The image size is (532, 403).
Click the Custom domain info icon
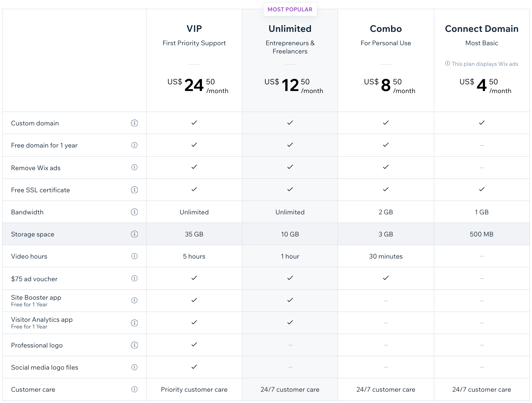134,123
